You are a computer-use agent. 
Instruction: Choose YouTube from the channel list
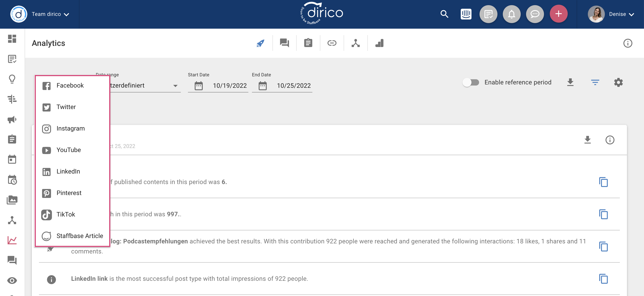click(x=73, y=150)
